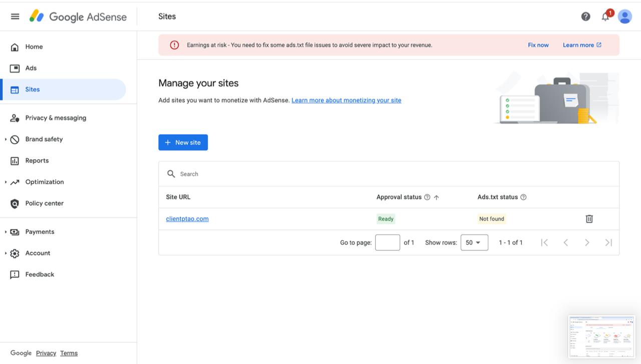Click the Payments money icon
641x364 pixels.
[15, 232]
